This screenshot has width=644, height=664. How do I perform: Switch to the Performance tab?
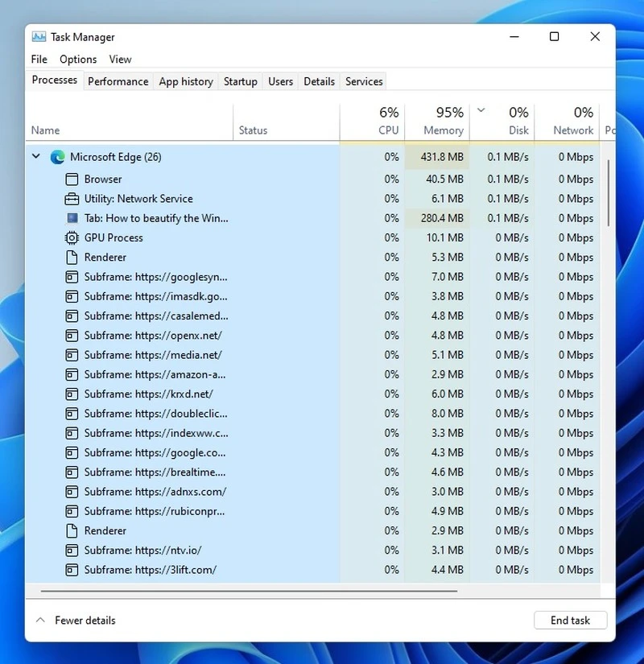118,80
